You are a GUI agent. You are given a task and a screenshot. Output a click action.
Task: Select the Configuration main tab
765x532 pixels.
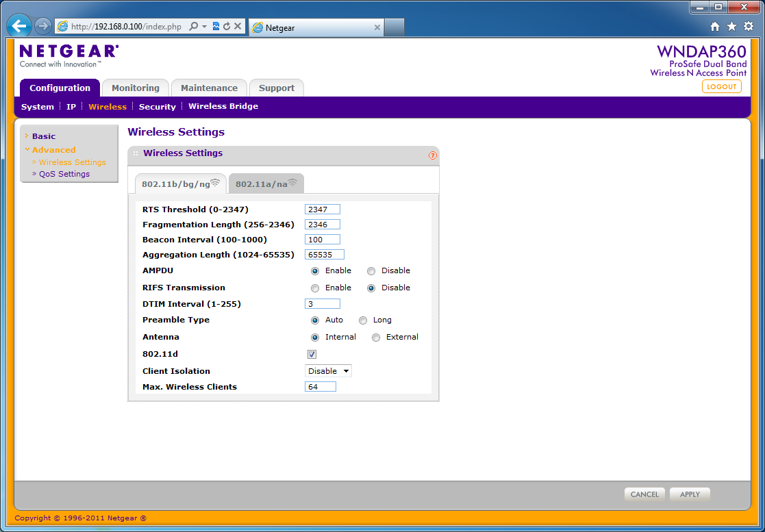pos(60,88)
